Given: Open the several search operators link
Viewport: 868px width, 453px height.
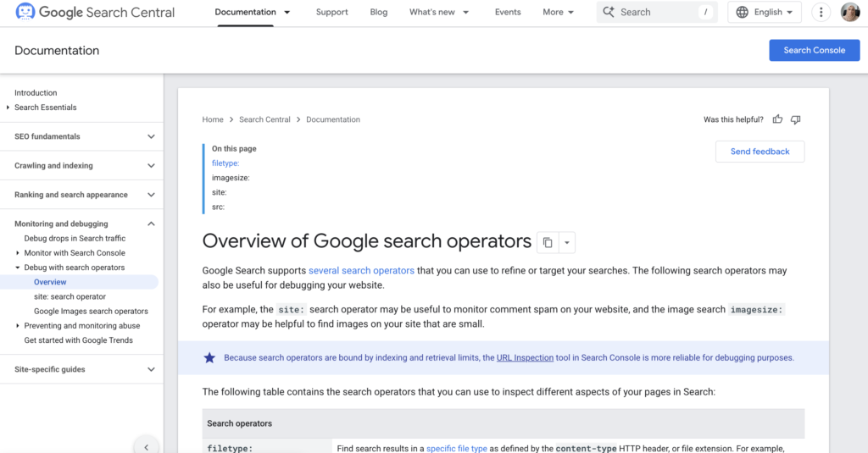Looking at the screenshot, I should pos(361,270).
